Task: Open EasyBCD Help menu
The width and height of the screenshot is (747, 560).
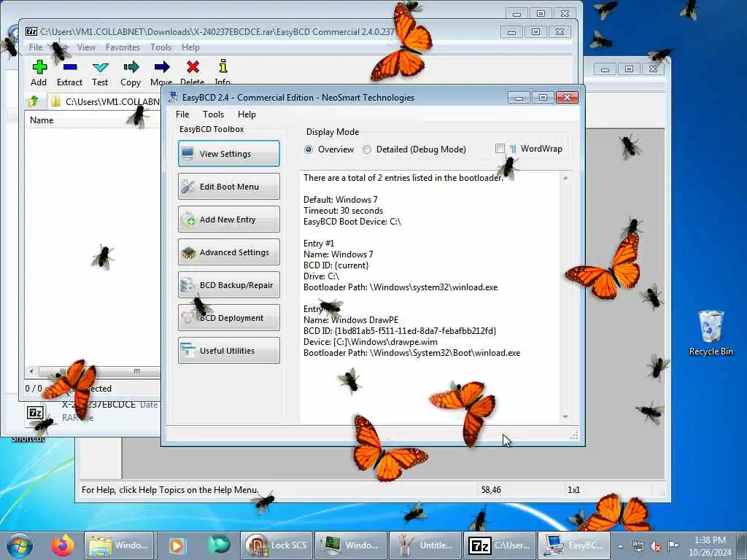Action: pyautogui.click(x=247, y=114)
